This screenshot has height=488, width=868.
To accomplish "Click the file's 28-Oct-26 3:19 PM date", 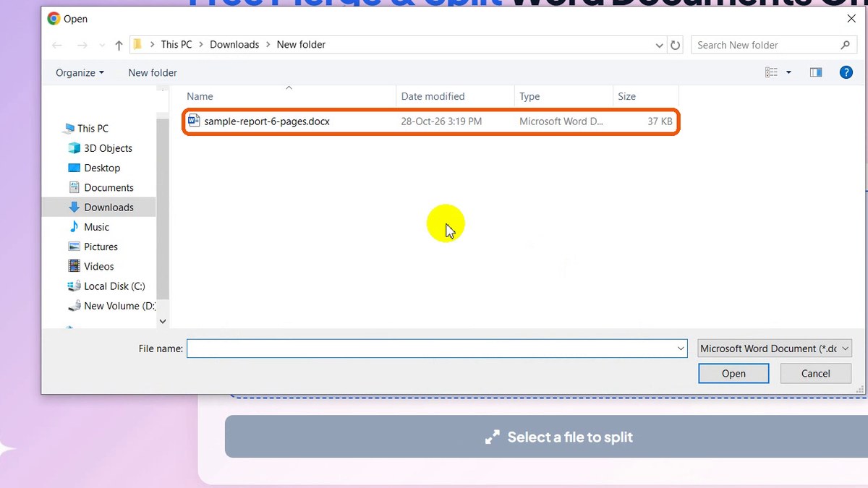I will (x=441, y=121).
